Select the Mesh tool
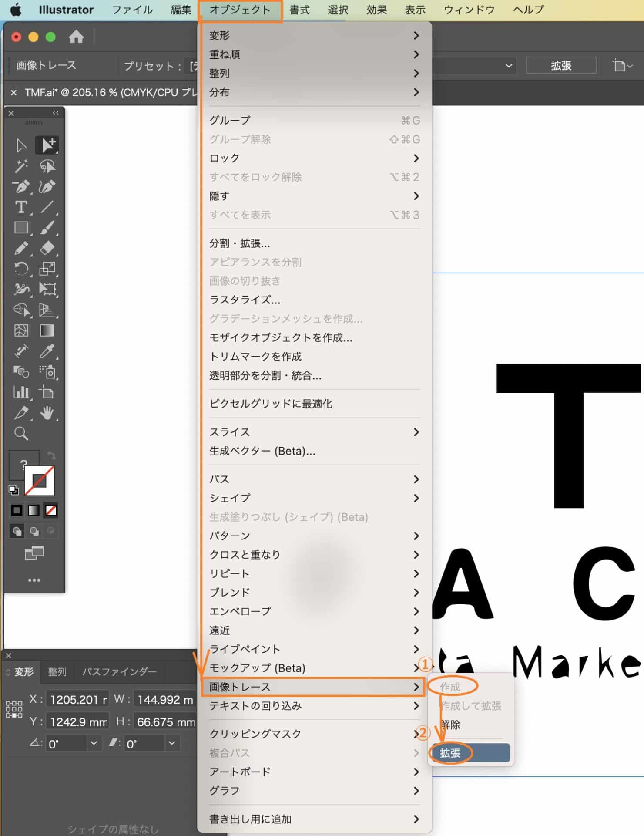This screenshot has height=836, width=644. coord(21,330)
